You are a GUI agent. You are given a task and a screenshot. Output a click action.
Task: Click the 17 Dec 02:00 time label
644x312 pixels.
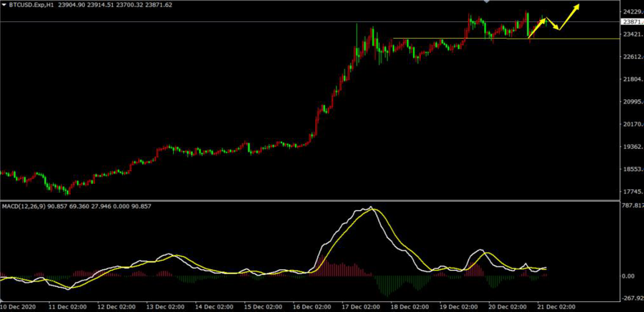click(x=360, y=307)
